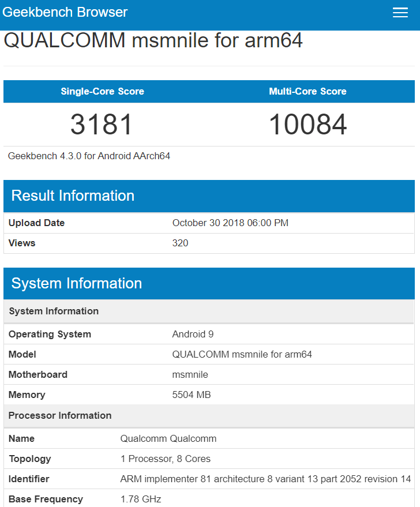This screenshot has height=507, width=420.
Task: Select the memory value 5504 MB
Action: [x=192, y=395]
